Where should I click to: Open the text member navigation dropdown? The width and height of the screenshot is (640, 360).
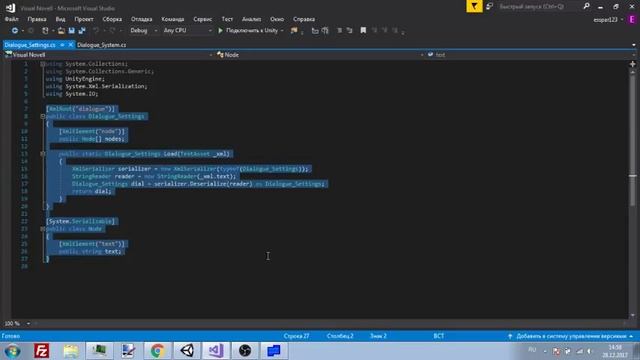531,55
